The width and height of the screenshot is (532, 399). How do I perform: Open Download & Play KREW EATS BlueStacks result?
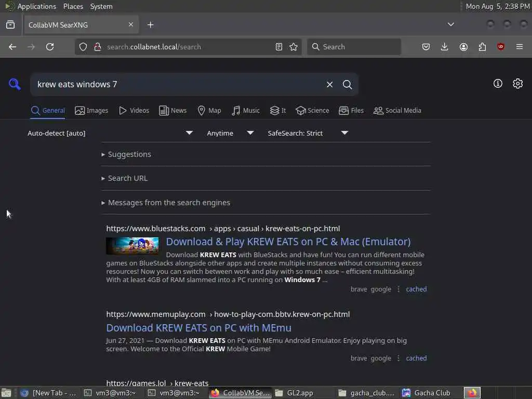[x=288, y=242]
